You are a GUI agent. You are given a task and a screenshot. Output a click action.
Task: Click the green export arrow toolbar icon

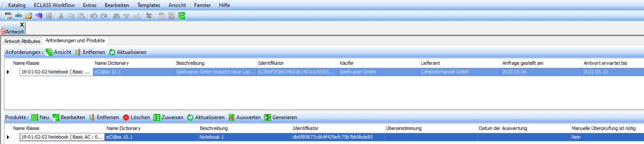coord(181,16)
